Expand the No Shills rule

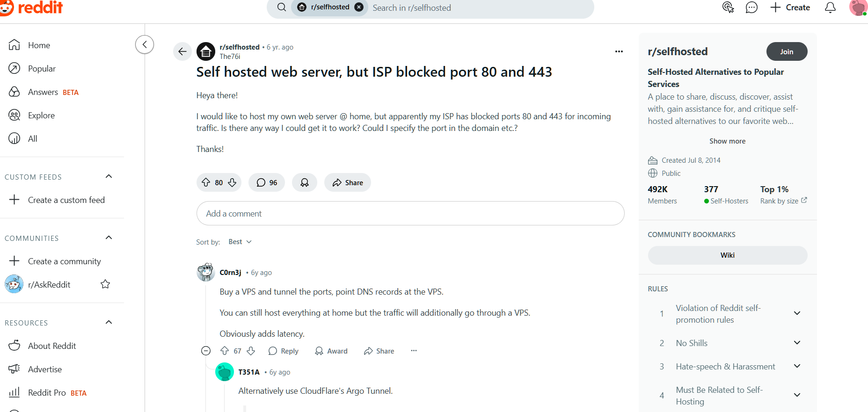pos(797,343)
